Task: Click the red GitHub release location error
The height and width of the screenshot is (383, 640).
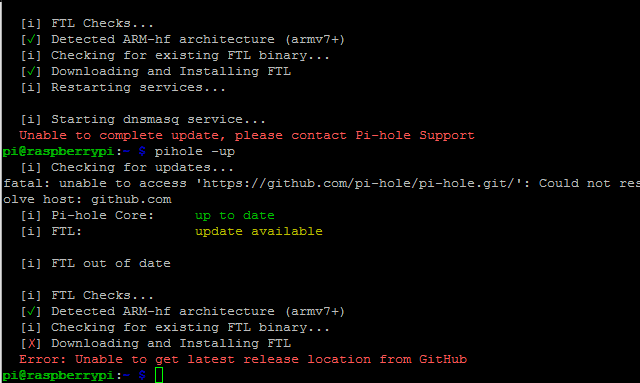Action: (243, 359)
